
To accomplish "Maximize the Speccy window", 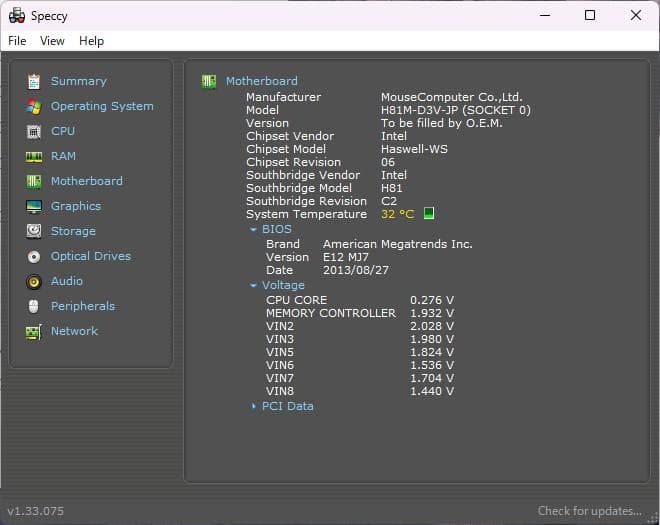I will click(x=590, y=15).
